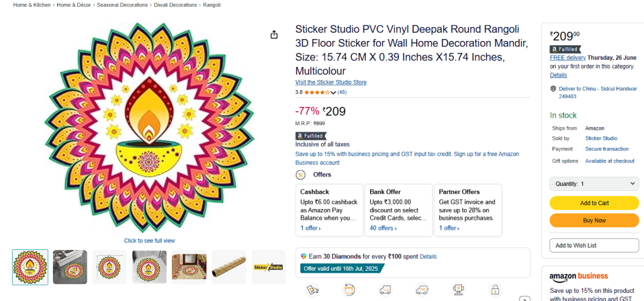Click the returns policy icon
The height and width of the screenshot is (301, 644).
coord(349,290)
